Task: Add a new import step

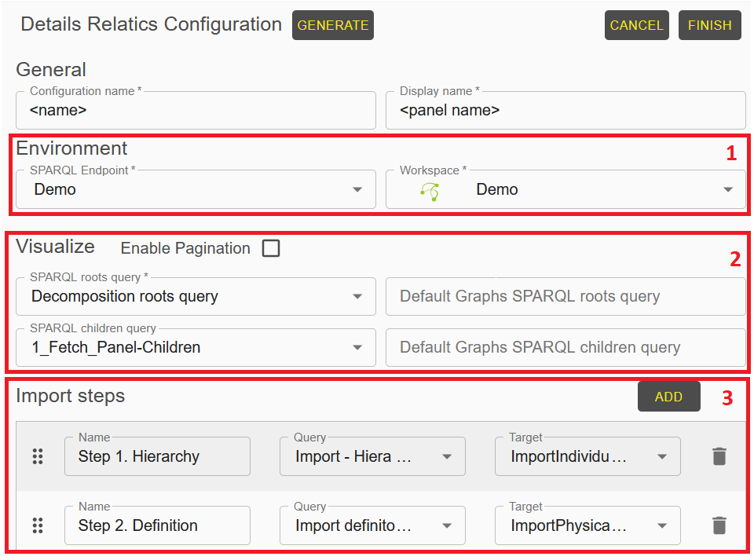Action: tap(668, 397)
